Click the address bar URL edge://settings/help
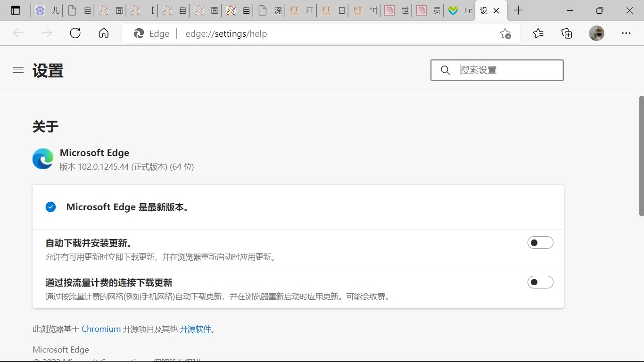The height and width of the screenshot is (362, 644). tap(226, 34)
